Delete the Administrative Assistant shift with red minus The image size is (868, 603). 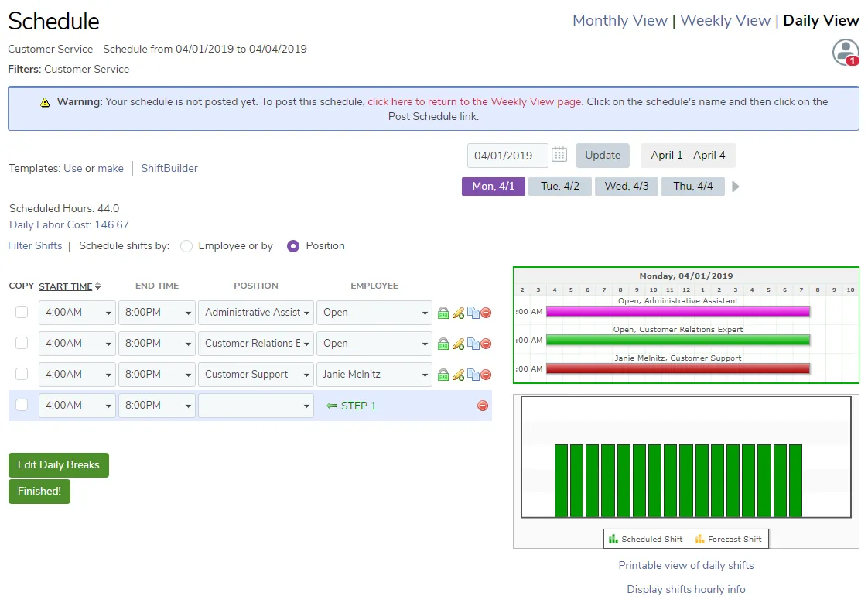coord(486,313)
